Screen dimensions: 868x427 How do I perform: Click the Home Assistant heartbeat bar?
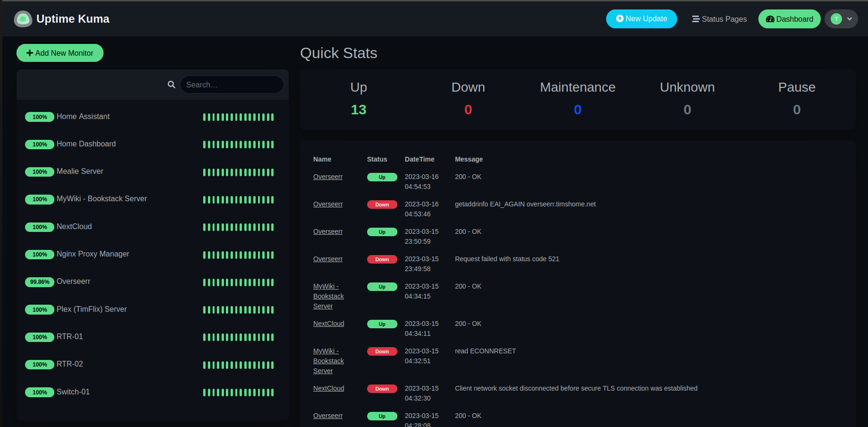point(239,117)
